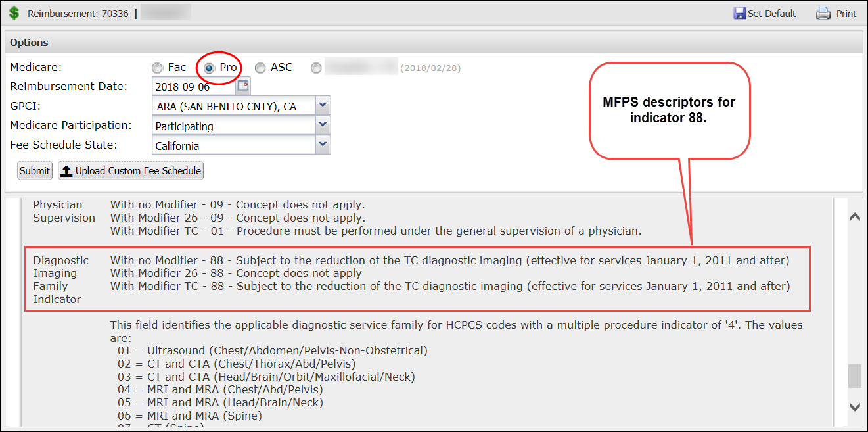Click into the Reimbursement Date field

(193, 87)
